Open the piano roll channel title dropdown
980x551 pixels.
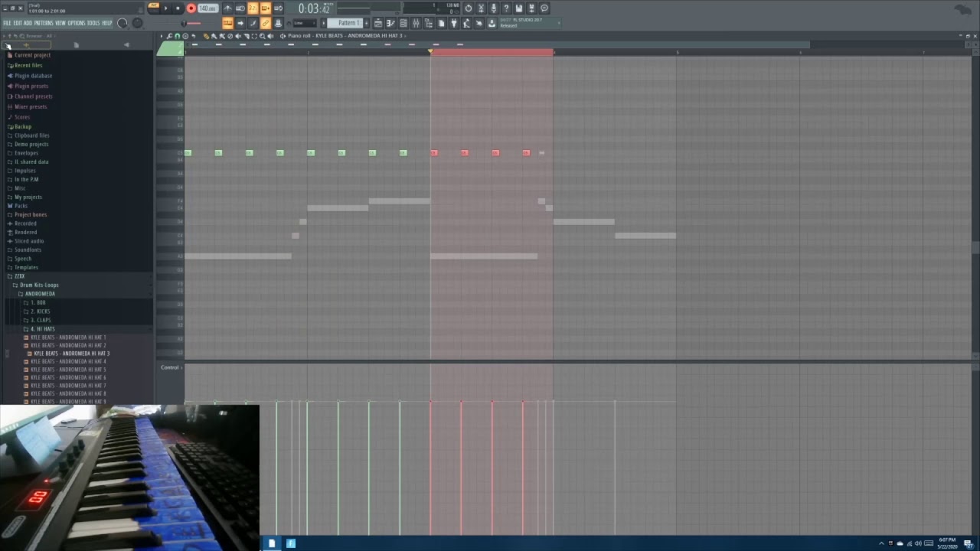[345, 36]
